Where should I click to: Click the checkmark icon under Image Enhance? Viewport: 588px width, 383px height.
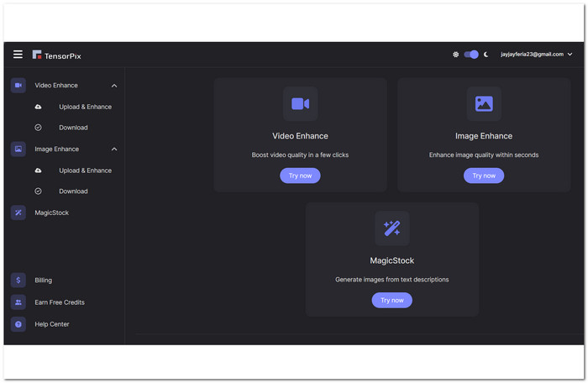[x=39, y=191]
